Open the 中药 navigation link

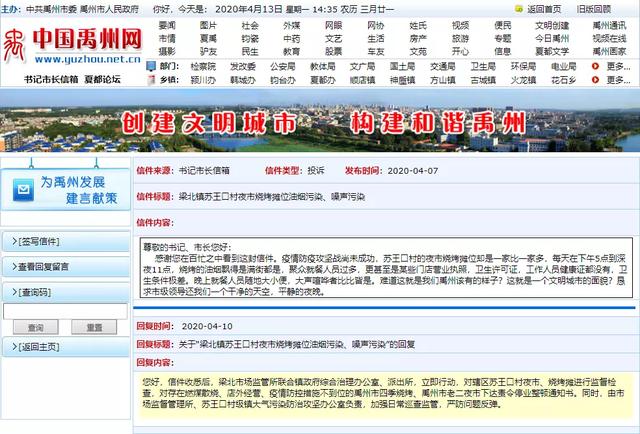point(291,39)
